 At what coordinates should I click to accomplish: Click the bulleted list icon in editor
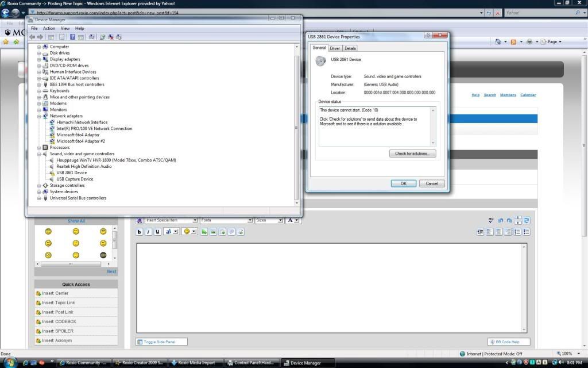coord(527,232)
